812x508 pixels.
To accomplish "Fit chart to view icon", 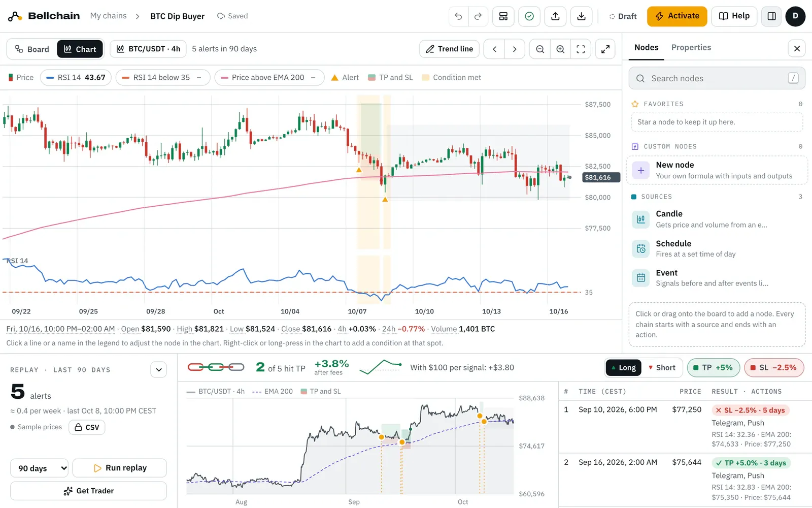I will (581, 49).
